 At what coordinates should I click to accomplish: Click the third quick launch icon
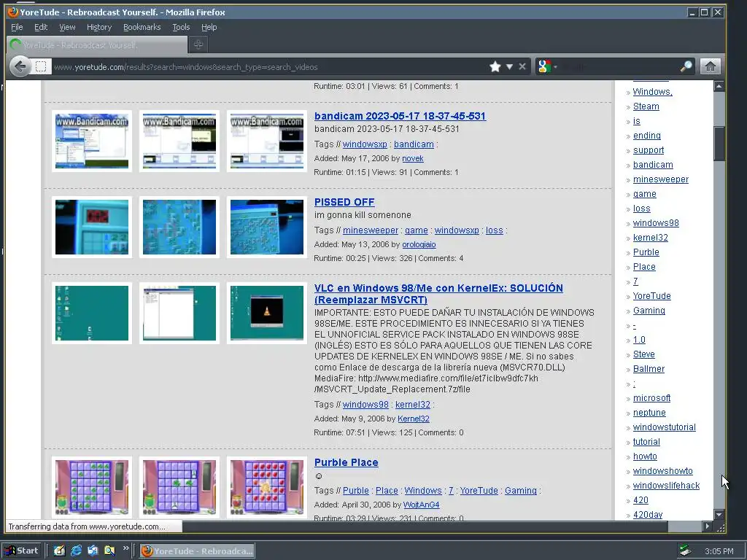click(93, 551)
